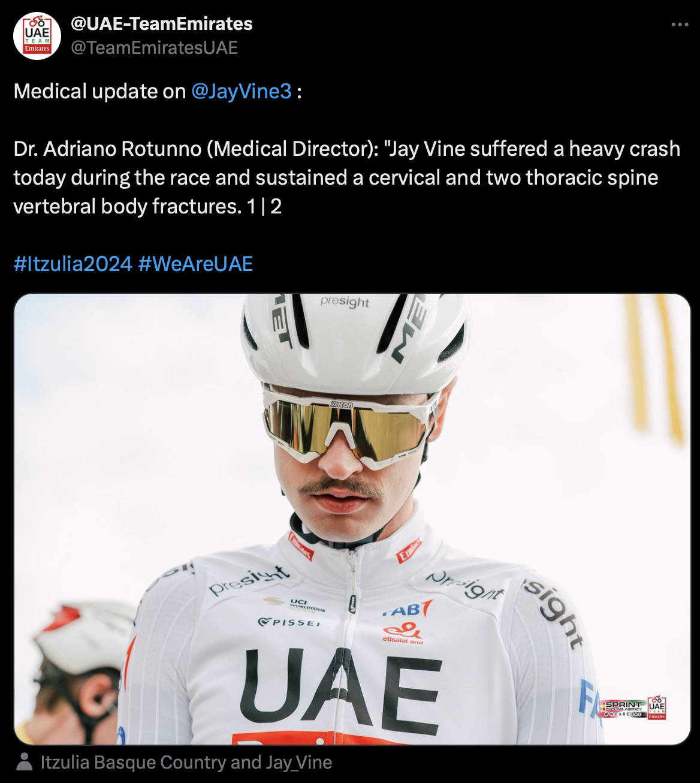Open the three-dot more options menu
Image resolution: width=700 pixels, height=783 pixels.
680,25
